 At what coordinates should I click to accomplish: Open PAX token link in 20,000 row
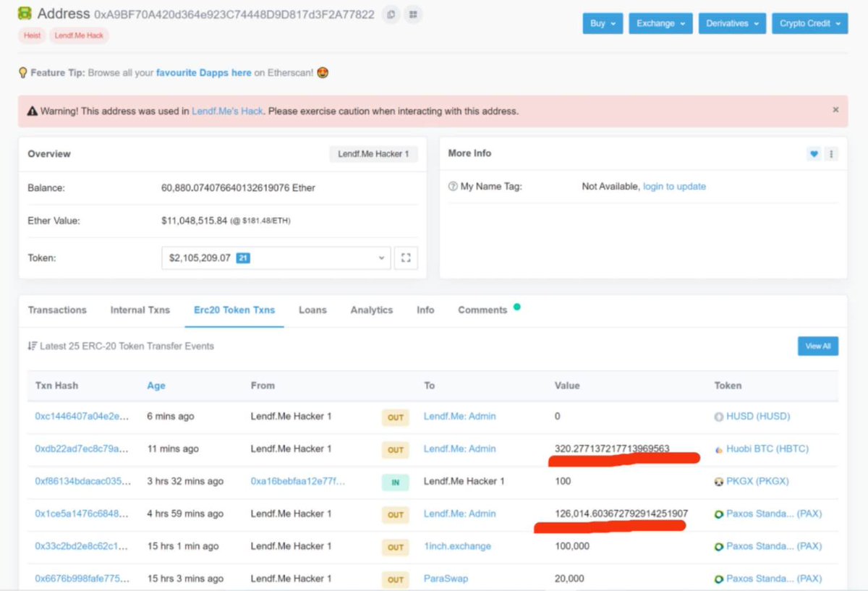[774, 579]
